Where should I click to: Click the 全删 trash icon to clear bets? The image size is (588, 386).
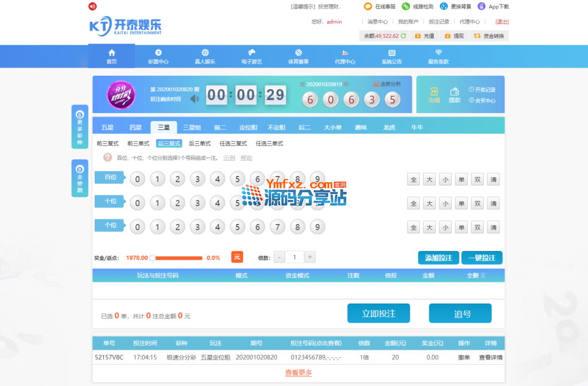tap(482, 276)
